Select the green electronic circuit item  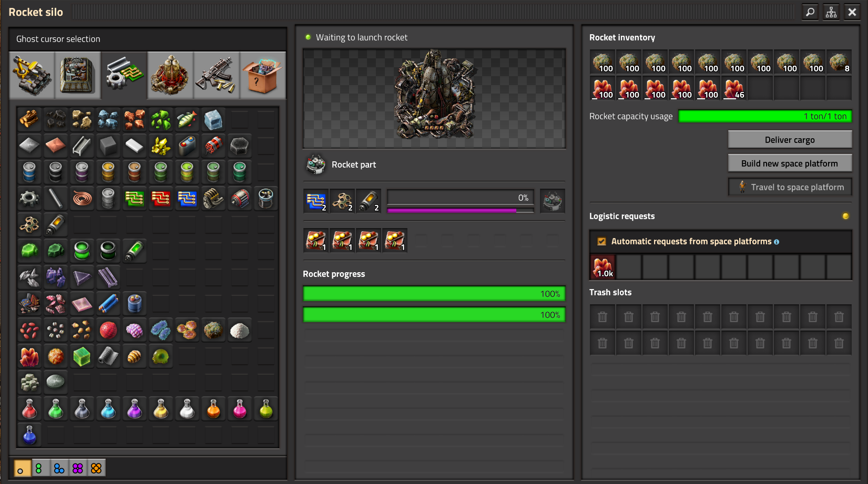(135, 199)
